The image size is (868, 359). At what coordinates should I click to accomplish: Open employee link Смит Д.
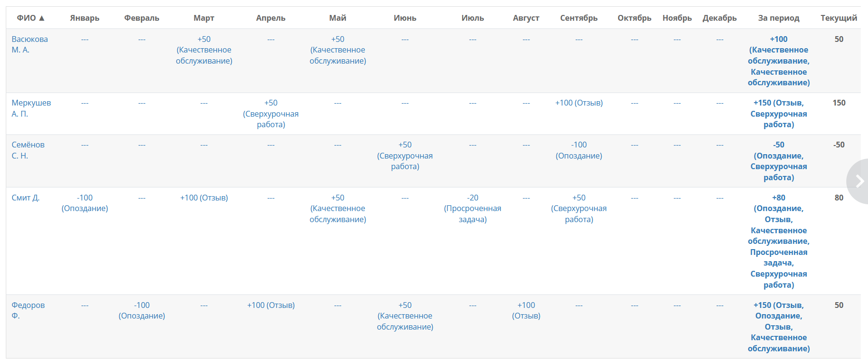(26, 198)
